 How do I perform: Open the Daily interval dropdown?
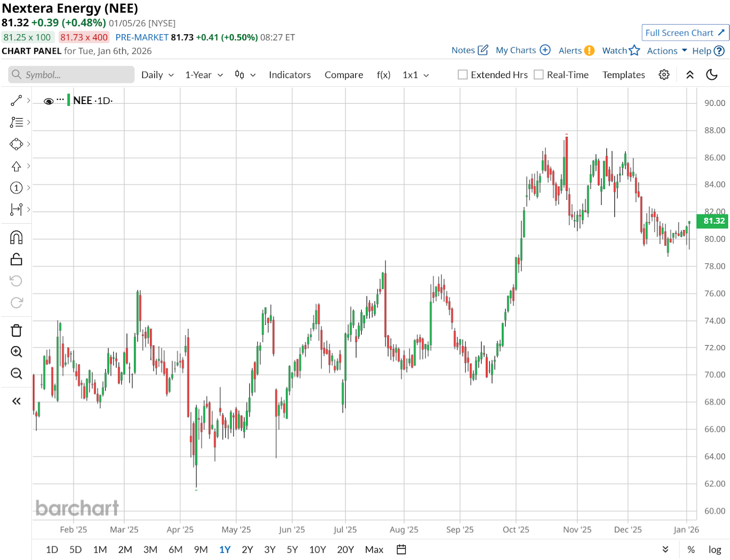(157, 75)
